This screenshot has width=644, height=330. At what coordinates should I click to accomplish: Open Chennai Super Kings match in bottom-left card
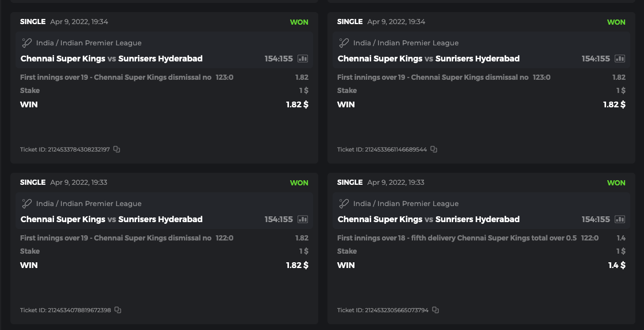tap(63, 219)
